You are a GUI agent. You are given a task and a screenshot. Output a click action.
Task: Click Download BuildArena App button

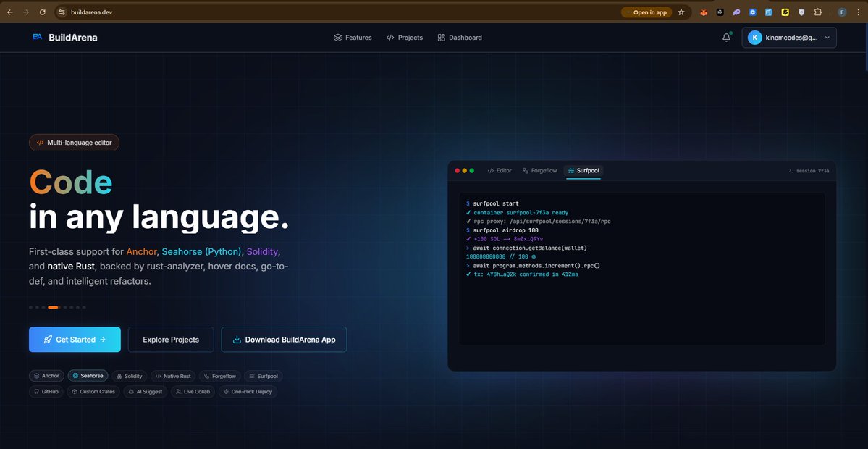point(284,340)
